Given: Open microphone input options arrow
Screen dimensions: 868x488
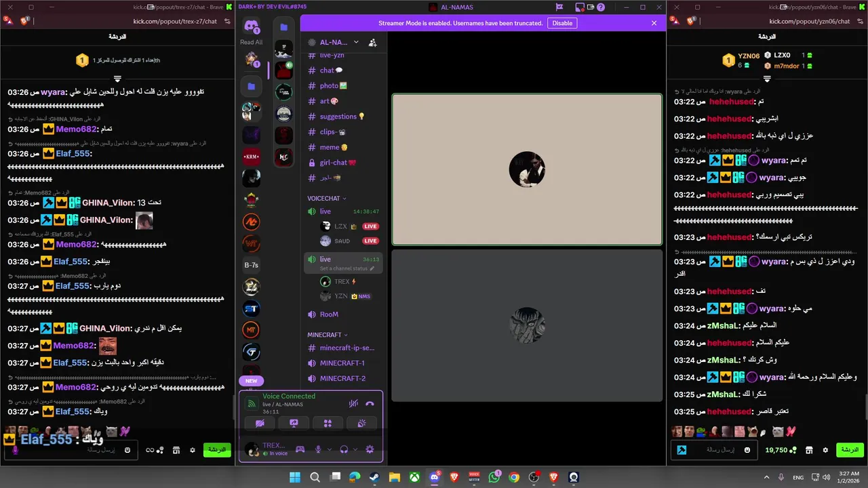Looking at the screenshot, I should [x=330, y=449].
